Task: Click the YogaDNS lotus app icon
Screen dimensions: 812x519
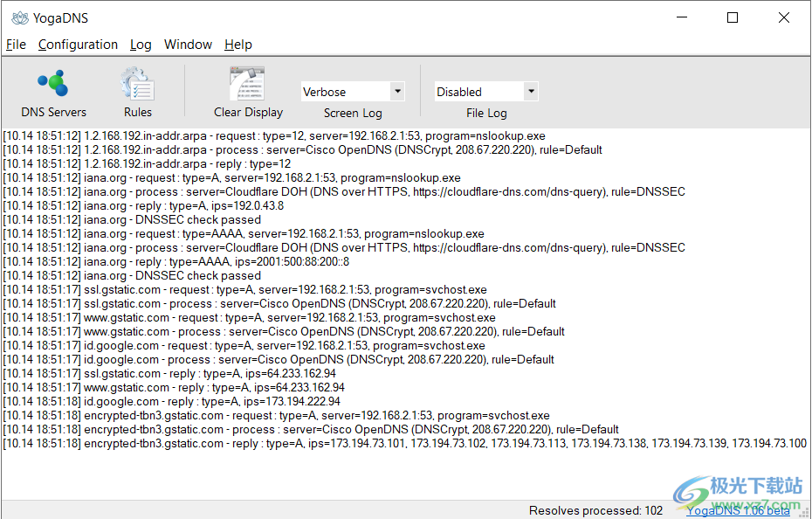Action: pos(20,18)
